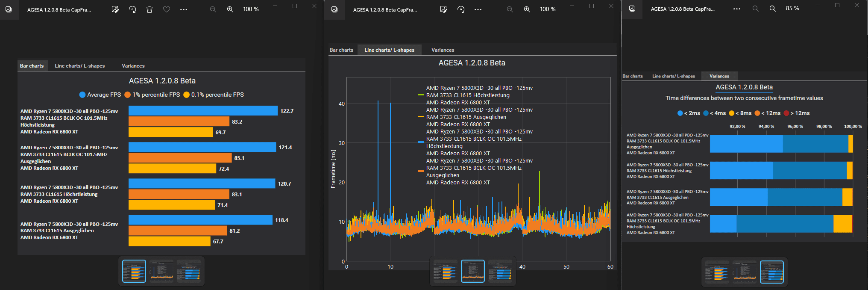Image resolution: width=868 pixels, height=290 pixels.
Task: Click 'Frametime [ms]' axis label in line chart
Action: (x=333, y=169)
